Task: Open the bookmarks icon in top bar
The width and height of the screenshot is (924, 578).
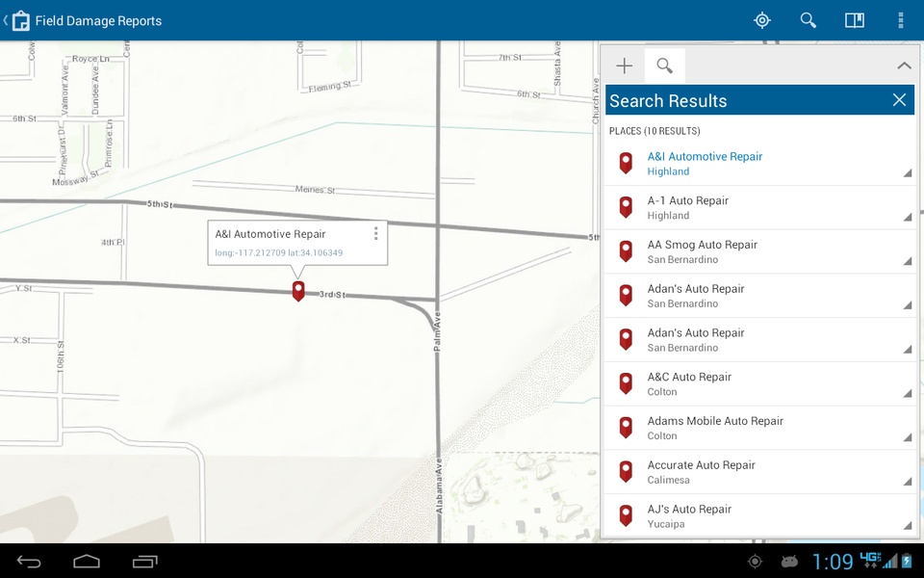Action: [x=855, y=20]
